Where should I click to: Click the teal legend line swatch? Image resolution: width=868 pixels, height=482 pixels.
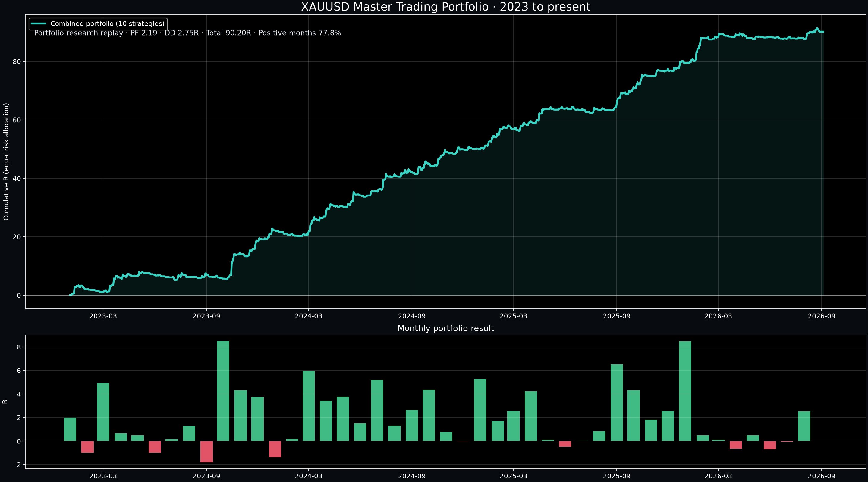(x=38, y=23)
